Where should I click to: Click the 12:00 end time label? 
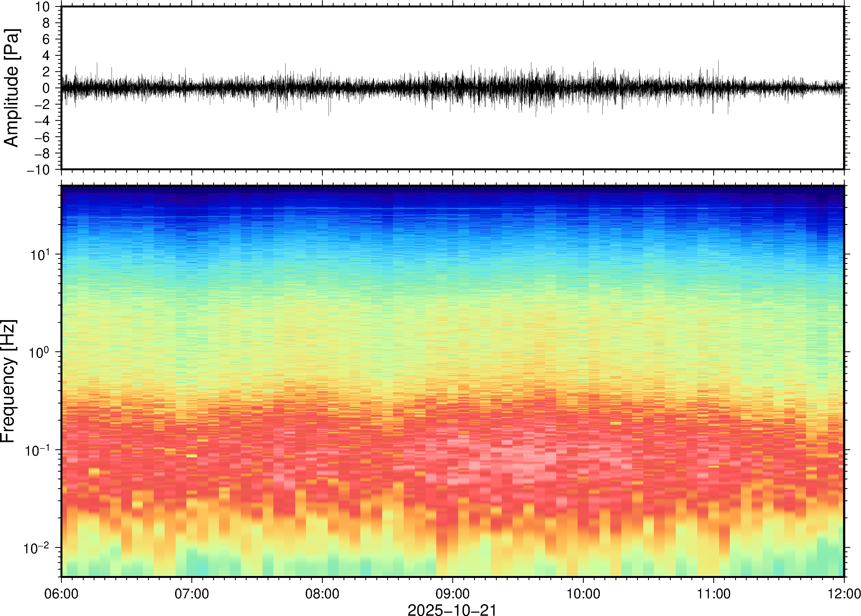click(844, 594)
